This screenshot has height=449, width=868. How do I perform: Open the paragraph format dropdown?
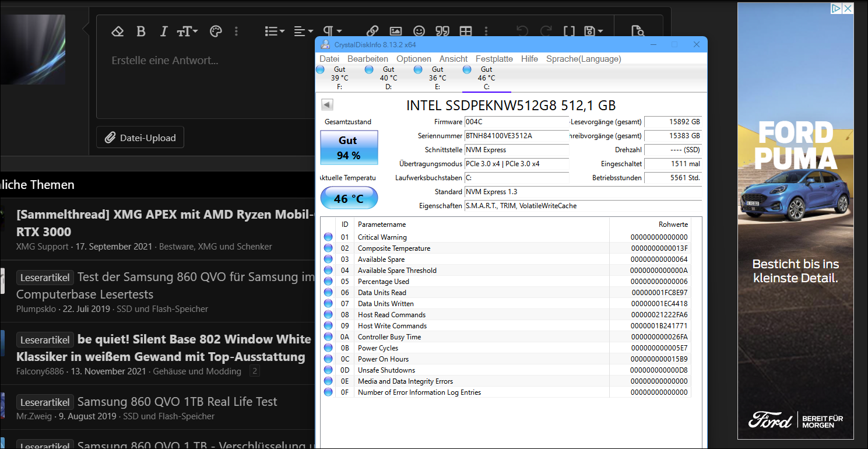click(x=332, y=31)
